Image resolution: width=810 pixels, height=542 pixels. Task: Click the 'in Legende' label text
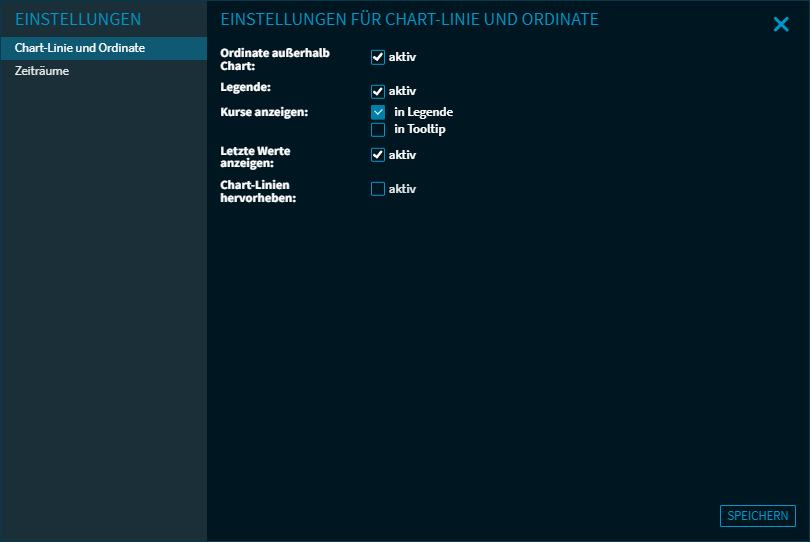(x=423, y=112)
